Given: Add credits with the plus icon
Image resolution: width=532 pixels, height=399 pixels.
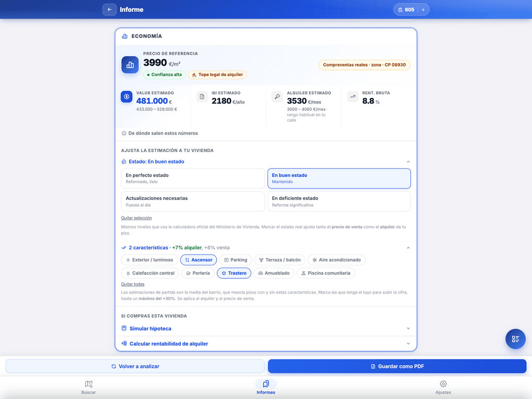Looking at the screenshot, I should (423, 9).
